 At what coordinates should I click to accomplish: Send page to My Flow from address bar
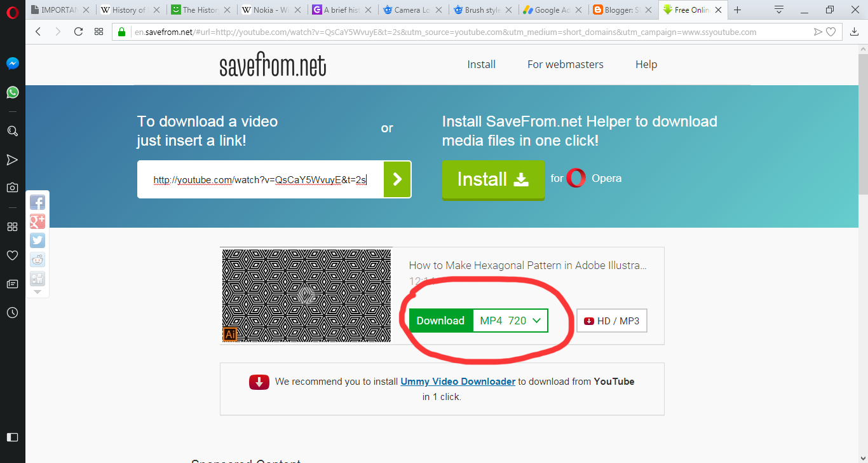pyautogui.click(x=818, y=32)
